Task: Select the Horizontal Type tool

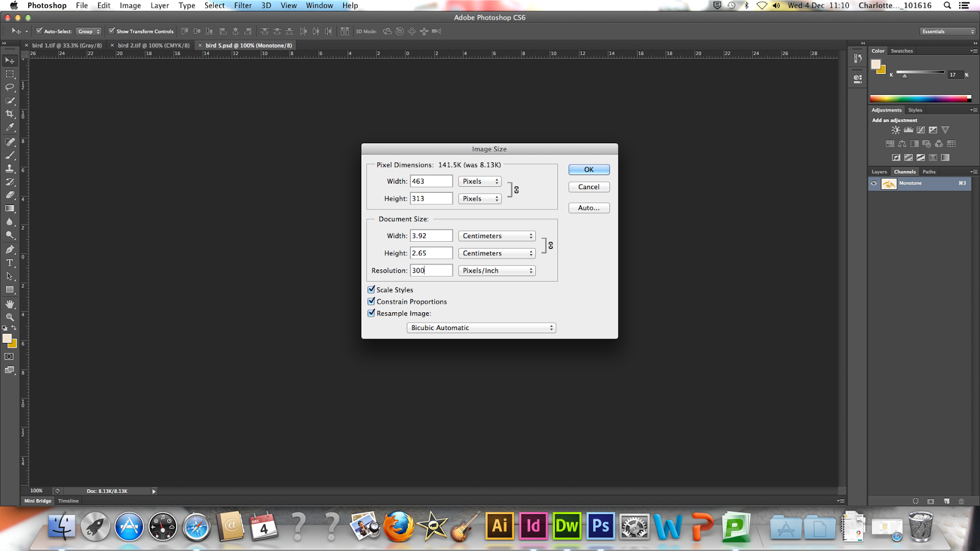Action: [x=10, y=263]
